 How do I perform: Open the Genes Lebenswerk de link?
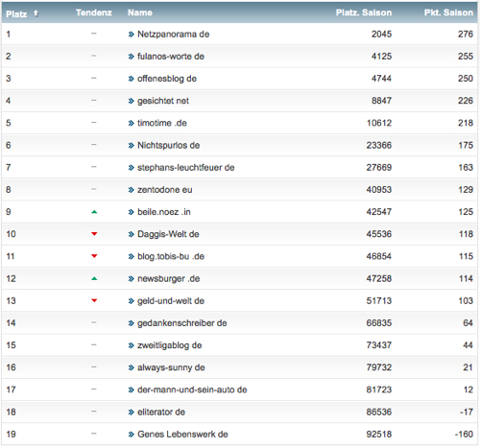coord(182,435)
